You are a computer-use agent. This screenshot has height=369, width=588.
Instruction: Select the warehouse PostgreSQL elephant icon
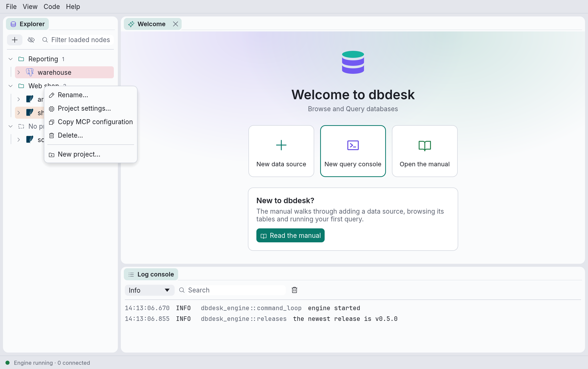click(30, 72)
